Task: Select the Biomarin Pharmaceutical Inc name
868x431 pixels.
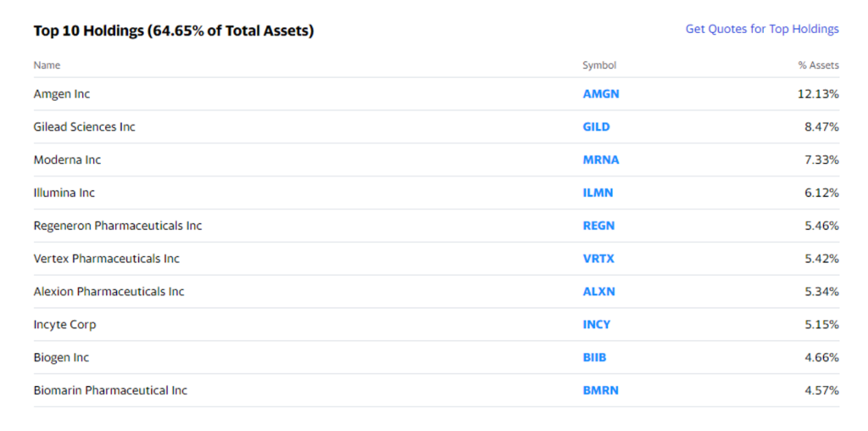Action: pyautogui.click(x=110, y=390)
